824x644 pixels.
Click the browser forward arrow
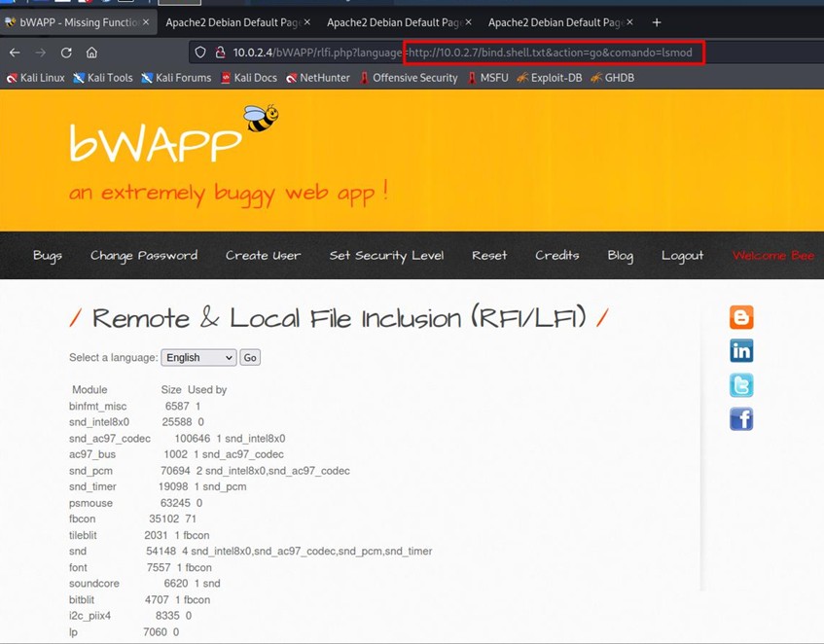click(41, 53)
